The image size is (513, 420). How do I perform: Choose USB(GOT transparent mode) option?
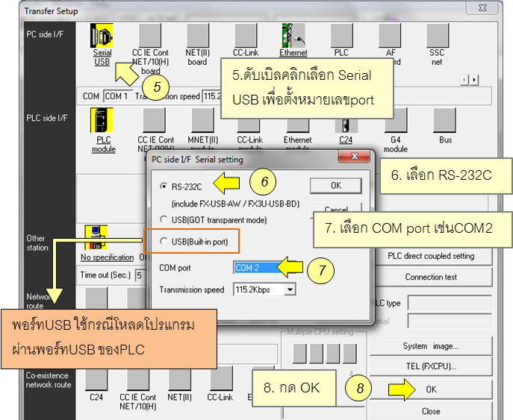tap(164, 219)
